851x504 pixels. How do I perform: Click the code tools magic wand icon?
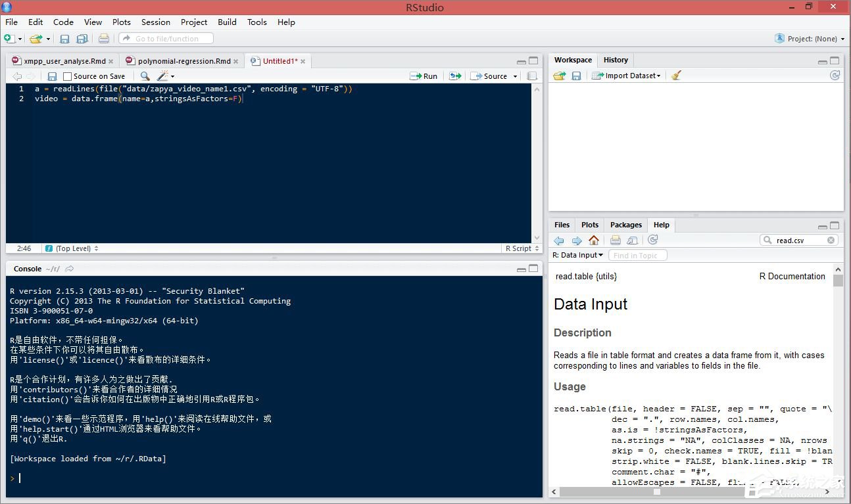[162, 76]
